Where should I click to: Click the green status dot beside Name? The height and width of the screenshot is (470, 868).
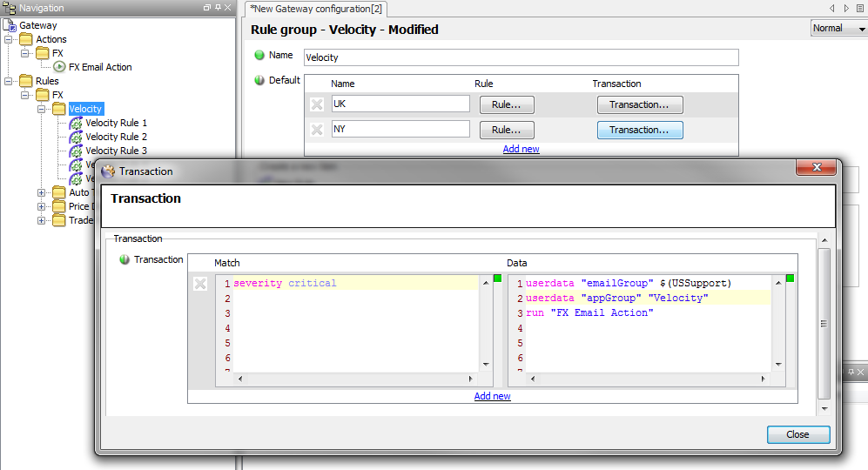click(x=259, y=55)
